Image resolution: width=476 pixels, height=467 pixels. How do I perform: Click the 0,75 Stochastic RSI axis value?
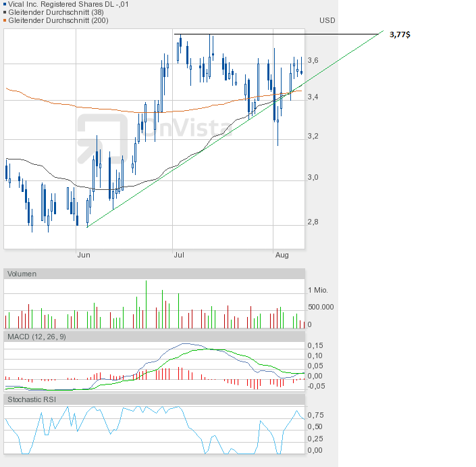coord(316,415)
